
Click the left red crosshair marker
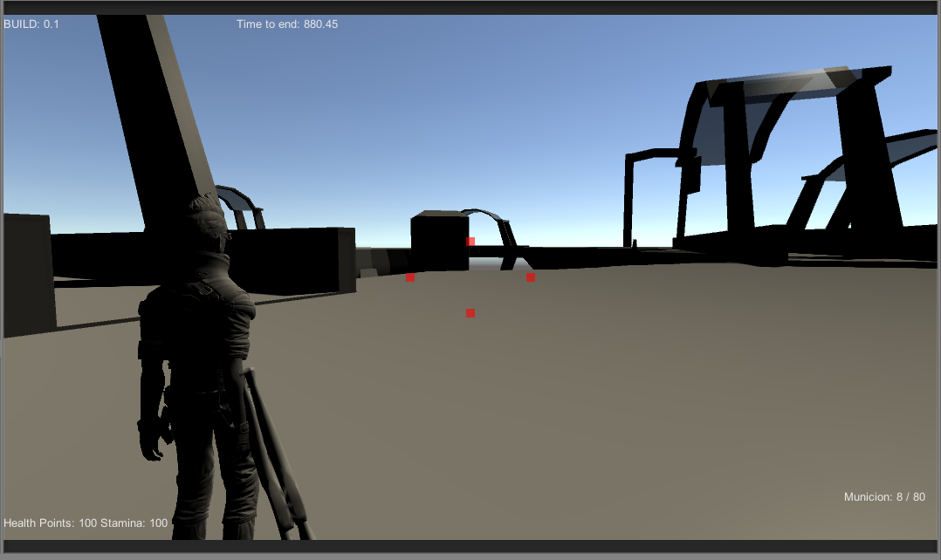[x=410, y=277]
